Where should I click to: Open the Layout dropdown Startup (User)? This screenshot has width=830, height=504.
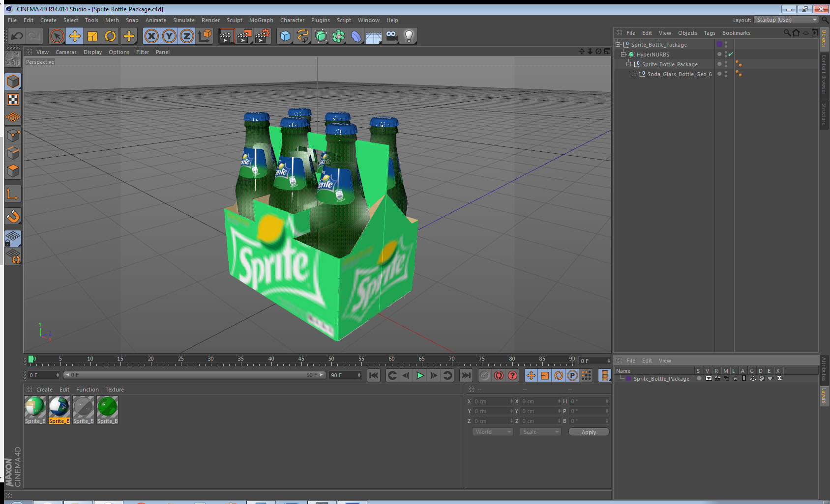[x=786, y=20]
